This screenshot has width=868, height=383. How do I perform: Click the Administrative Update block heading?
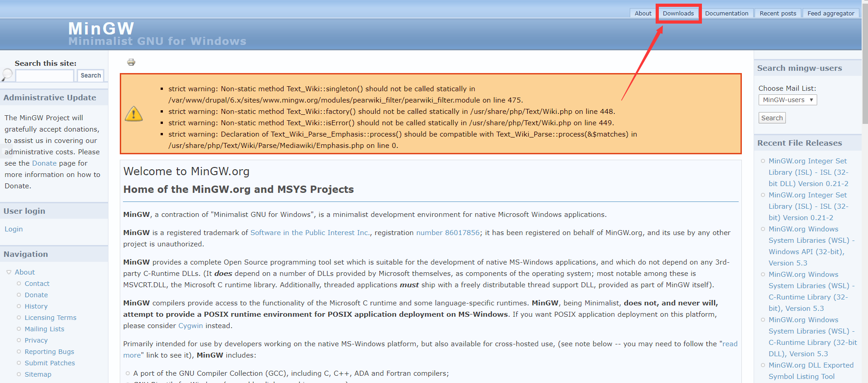pyautogui.click(x=50, y=98)
